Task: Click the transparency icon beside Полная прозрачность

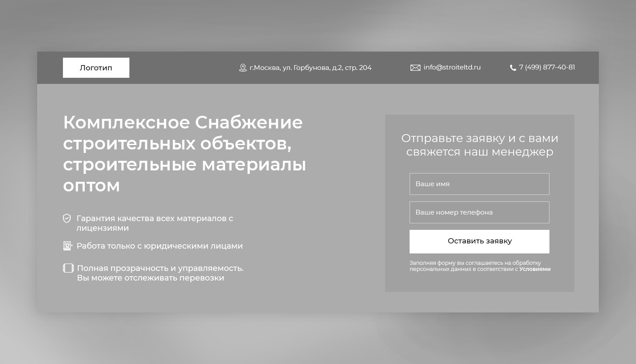Action: [x=68, y=268]
